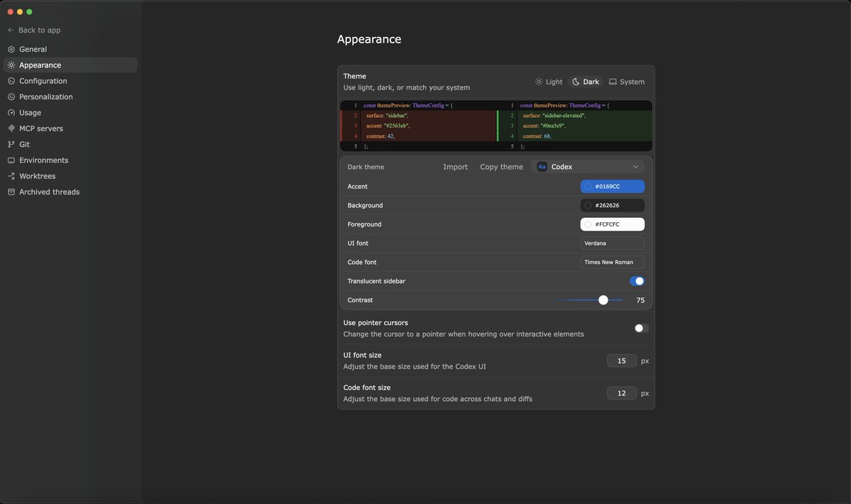The height and width of the screenshot is (504, 851).
Task: Click the Dark theme section label
Action: pyautogui.click(x=366, y=167)
